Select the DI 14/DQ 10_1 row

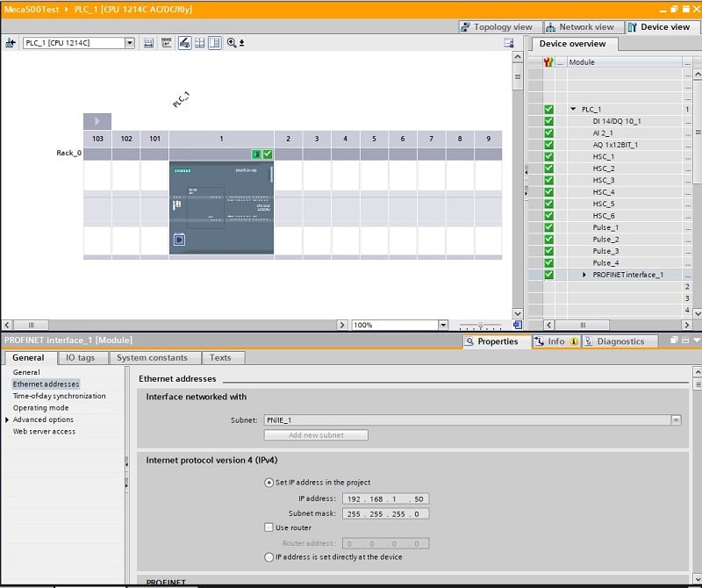coord(617,121)
